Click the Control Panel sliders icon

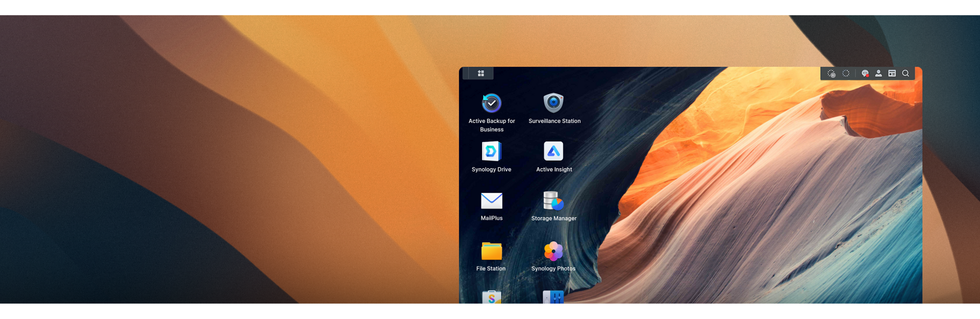(x=553, y=297)
